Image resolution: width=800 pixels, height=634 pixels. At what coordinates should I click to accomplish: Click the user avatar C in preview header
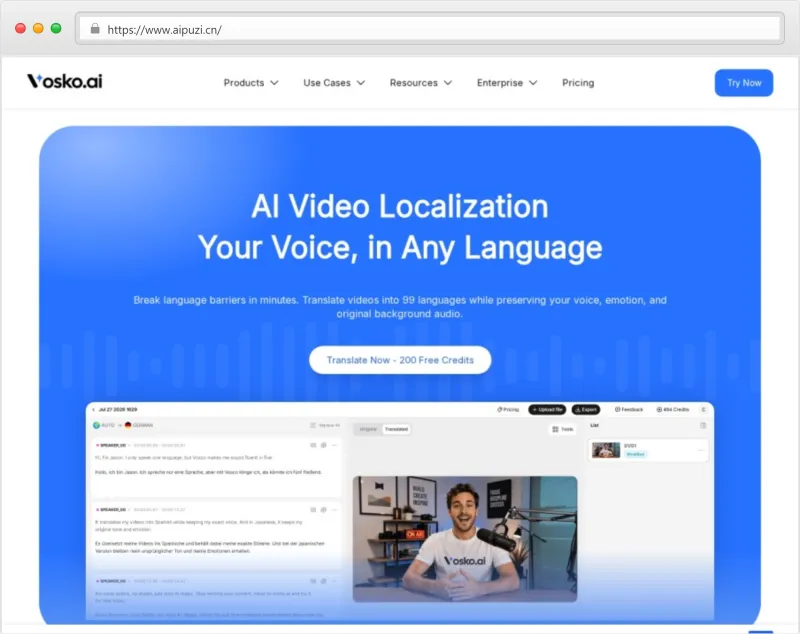(703, 410)
